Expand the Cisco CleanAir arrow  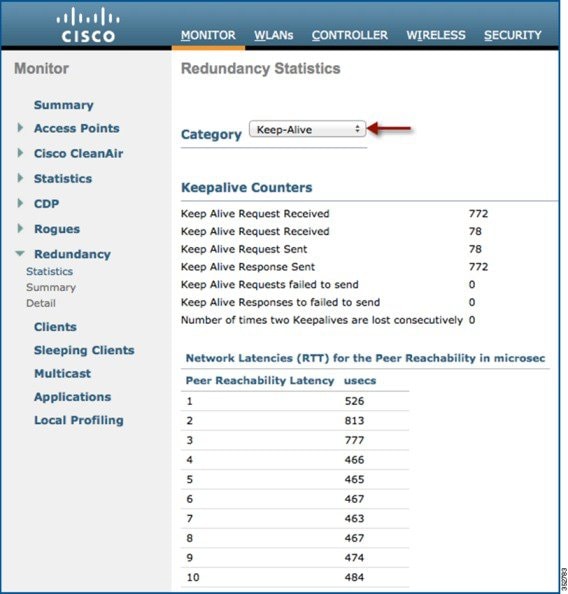20,153
